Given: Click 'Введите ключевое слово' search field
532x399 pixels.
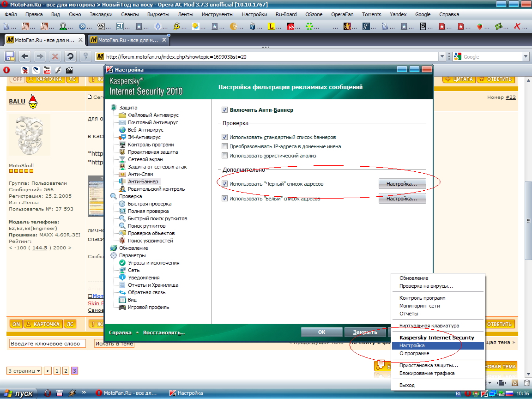Looking at the screenshot, I should click(x=47, y=344).
